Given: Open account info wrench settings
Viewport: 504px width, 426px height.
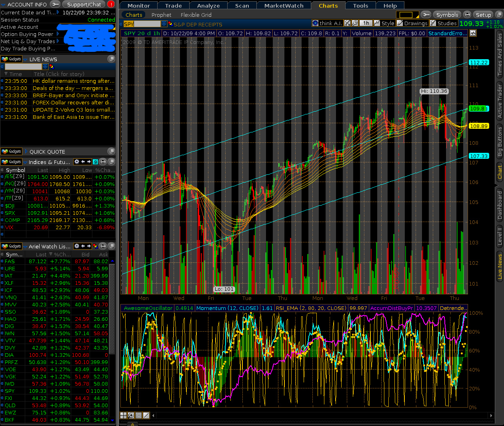Looking at the screenshot, I should pos(55,4).
